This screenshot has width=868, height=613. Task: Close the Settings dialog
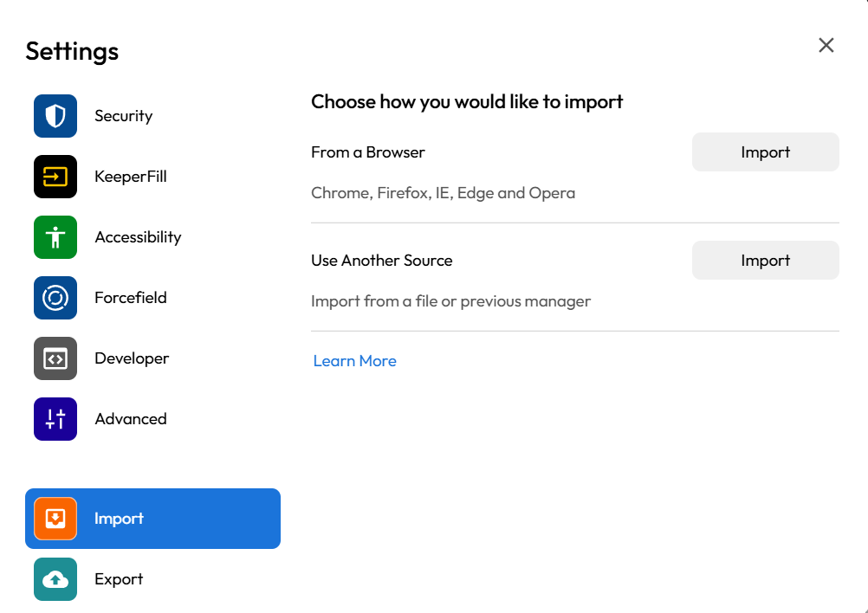click(826, 45)
